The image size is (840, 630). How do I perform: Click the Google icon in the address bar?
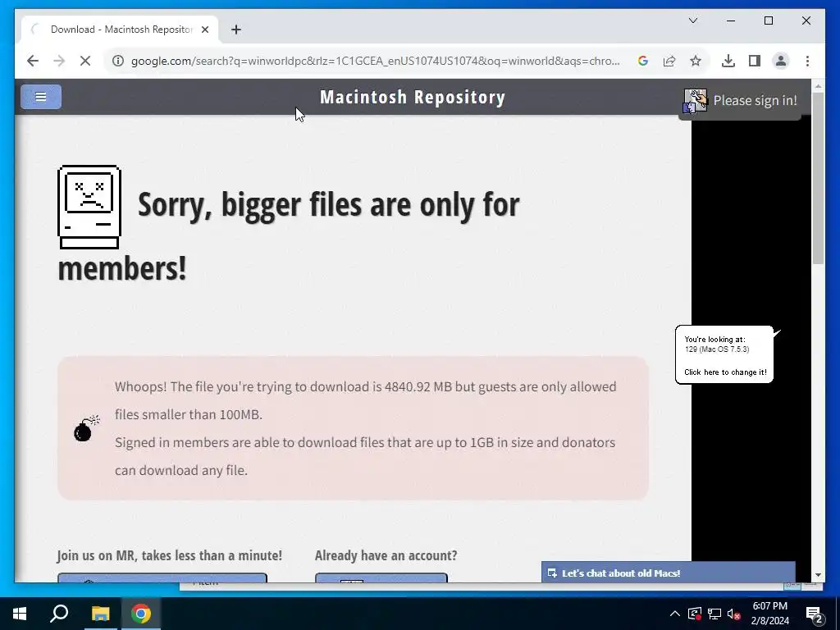click(643, 61)
